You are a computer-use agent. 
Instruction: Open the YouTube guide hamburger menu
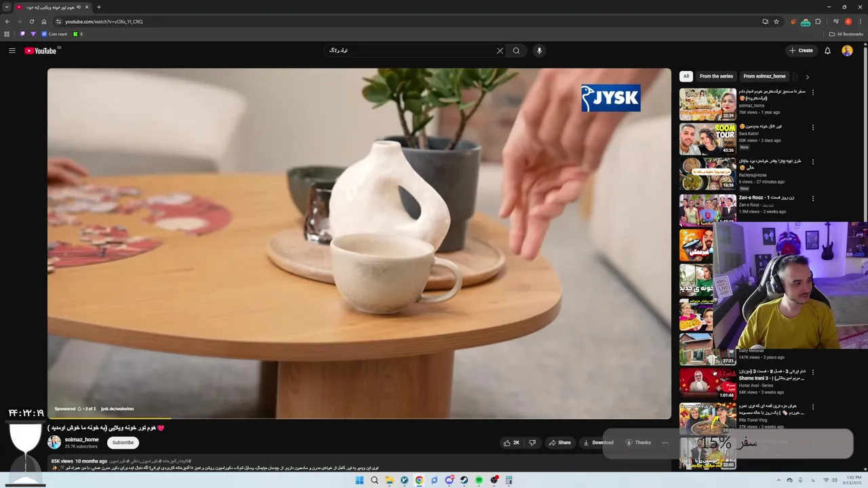click(12, 51)
